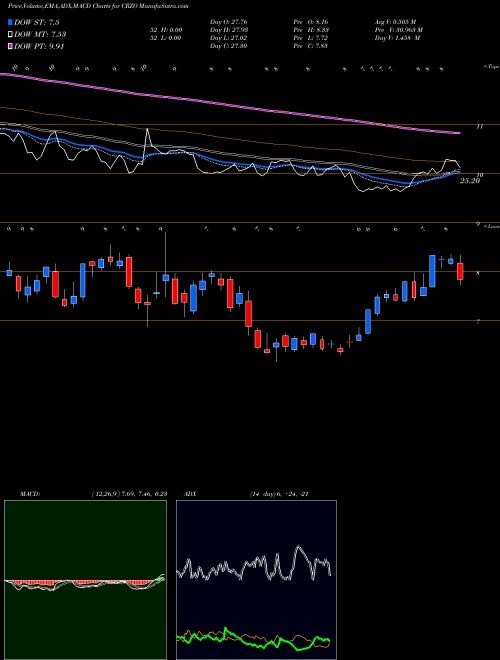Click the blue DOW ST legend swatch
500x660 pixels.
click(10, 22)
